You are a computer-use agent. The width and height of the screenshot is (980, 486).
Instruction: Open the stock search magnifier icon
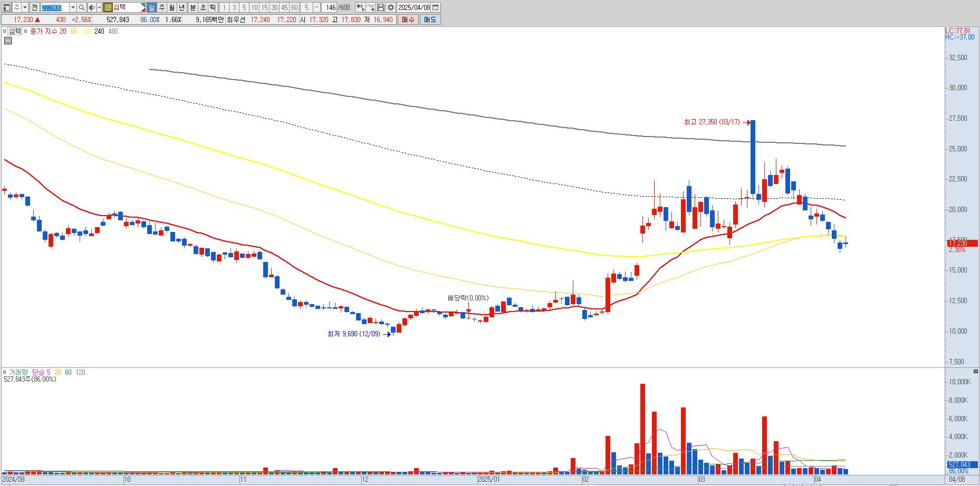82,7
